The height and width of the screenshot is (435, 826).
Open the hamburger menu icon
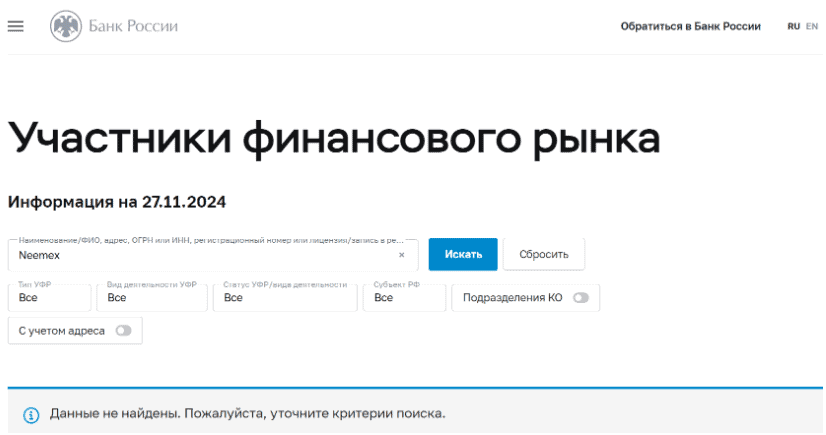pyautogui.click(x=15, y=26)
